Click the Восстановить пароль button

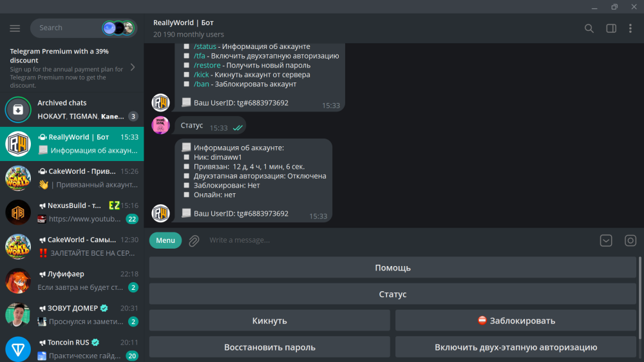(x=269, y=347)
